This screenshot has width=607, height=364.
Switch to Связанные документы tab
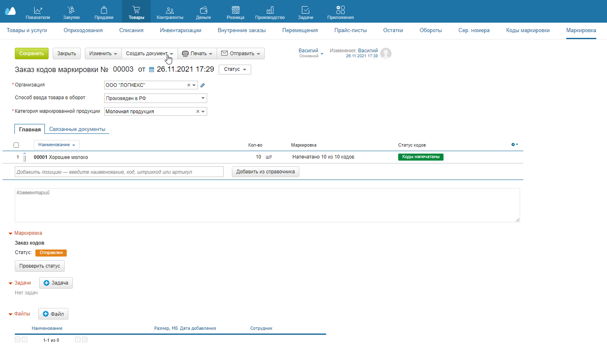coord(77,129)
